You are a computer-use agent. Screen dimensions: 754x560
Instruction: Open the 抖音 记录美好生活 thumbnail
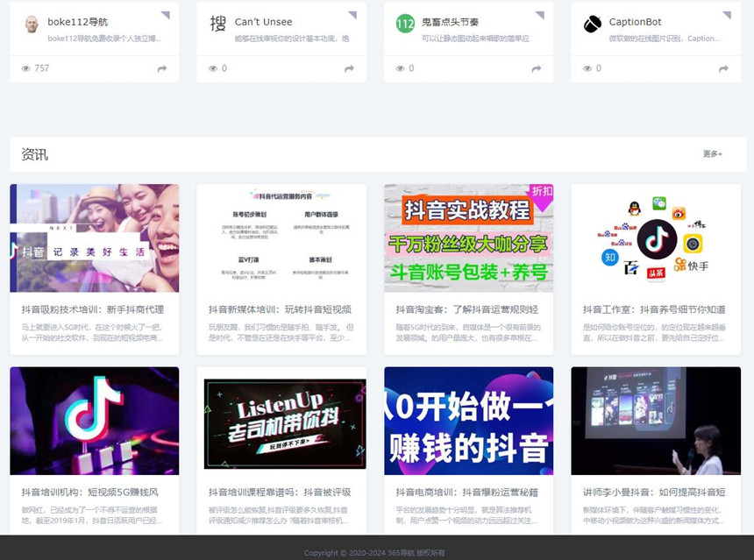95,238
